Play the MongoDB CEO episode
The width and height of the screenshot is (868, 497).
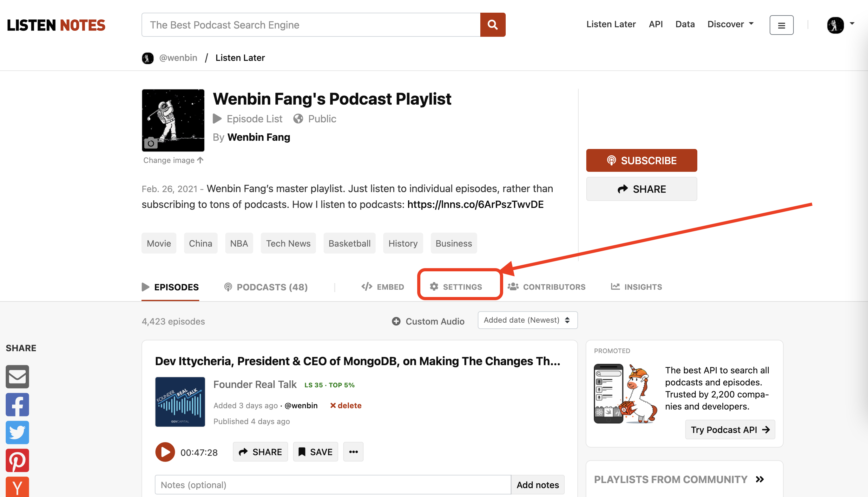[x=165, y=452]
